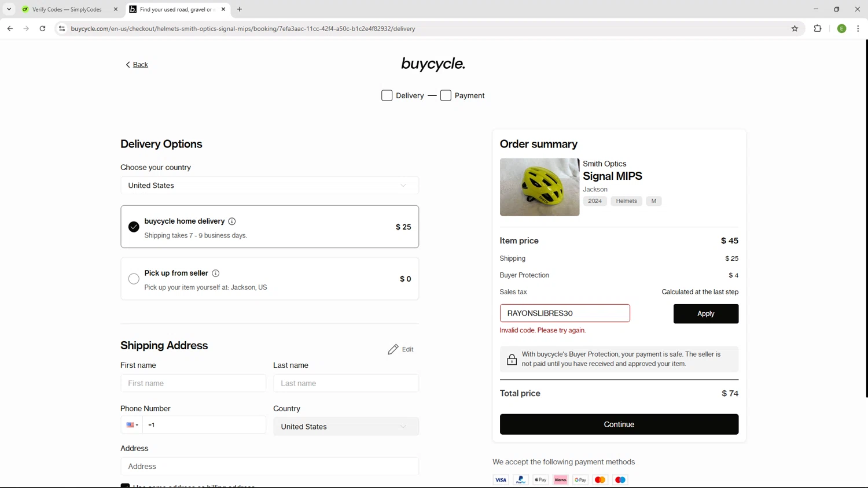868x488 pixels.
Task: Click the 2024 tag
Action: [x=595, y=201]
